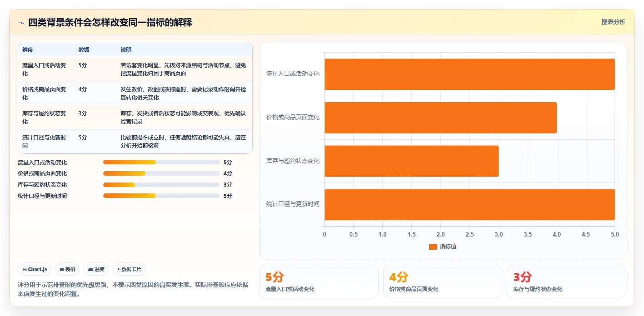Toggle the 指标值 legend color box

click(433, 247)
